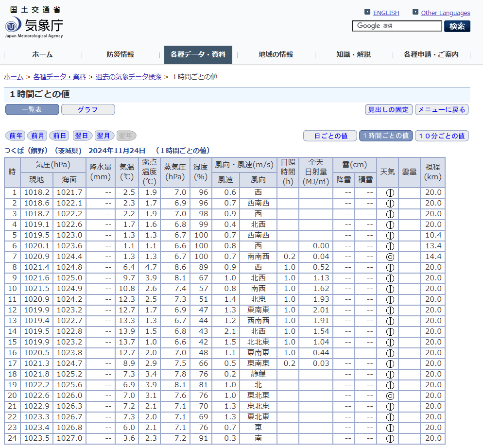This screenshot has height=448, width=483.
Task: Click the 雲量 column header
Action: pos(409,172)
